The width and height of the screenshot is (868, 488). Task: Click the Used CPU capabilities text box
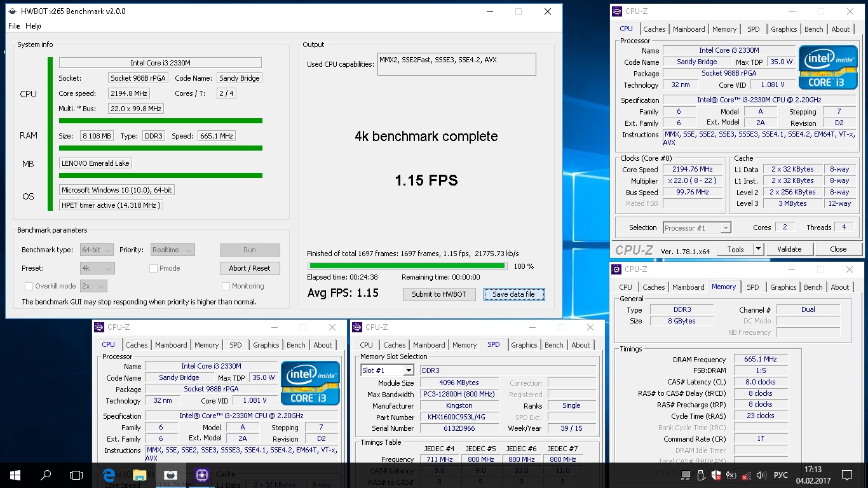click(456, 64)
